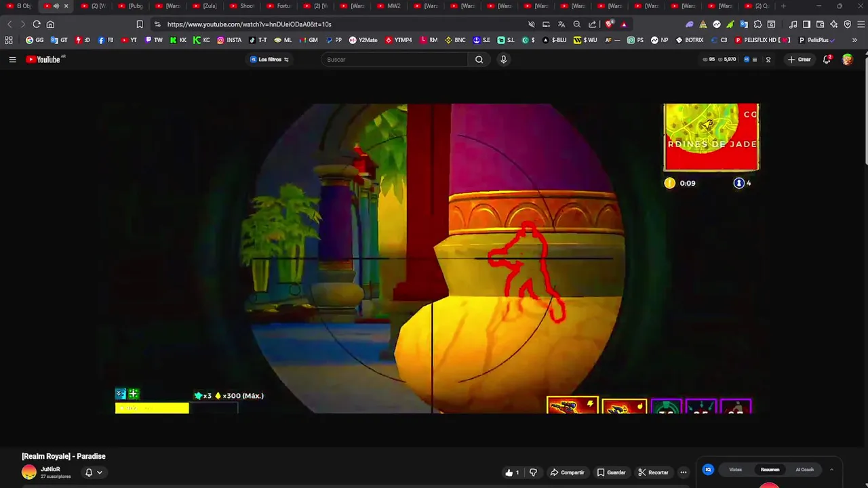Viewport: 868px width, 488px height.
Task: Go to YouTube home via logo
Action: click(x=43, y=60)
